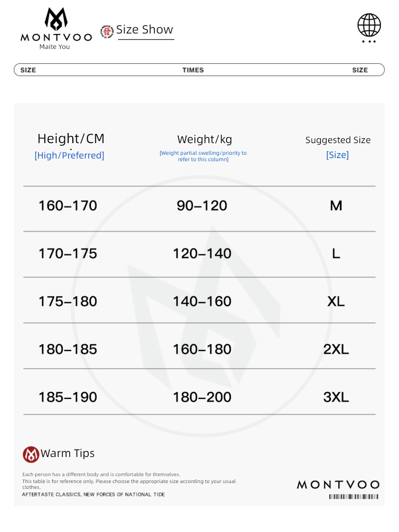399x532 pixels.
Task: Click the blue [High/Preferred] text
Action: click(69, 155)
